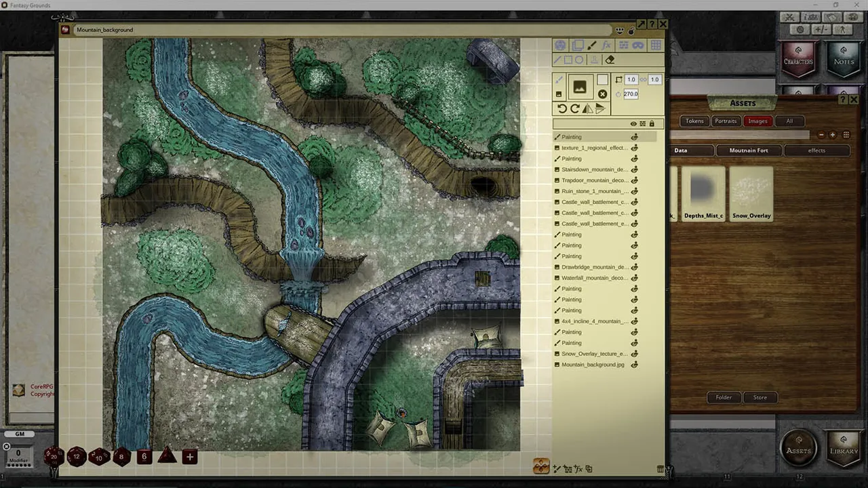
Task: Toggle visibility of Ruin_stone_1_mountain layer
Action: pyautogui.click(x=635, y=191)
